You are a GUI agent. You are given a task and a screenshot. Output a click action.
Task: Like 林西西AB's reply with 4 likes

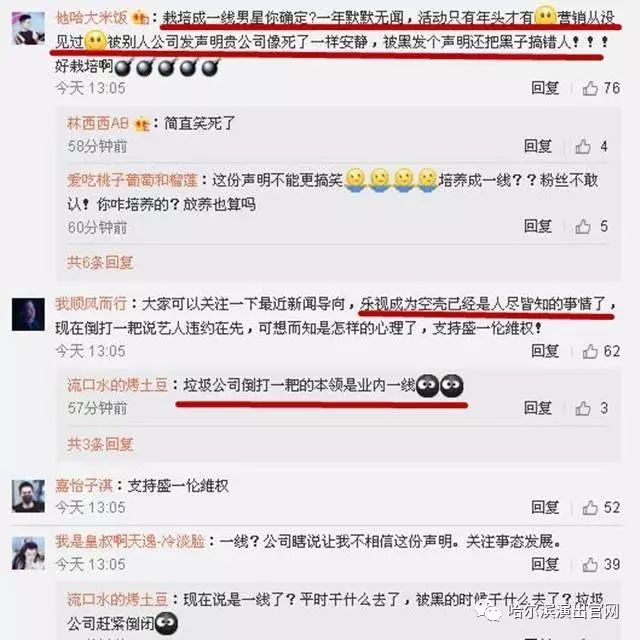pyautogui.click(x=583, y=147)
